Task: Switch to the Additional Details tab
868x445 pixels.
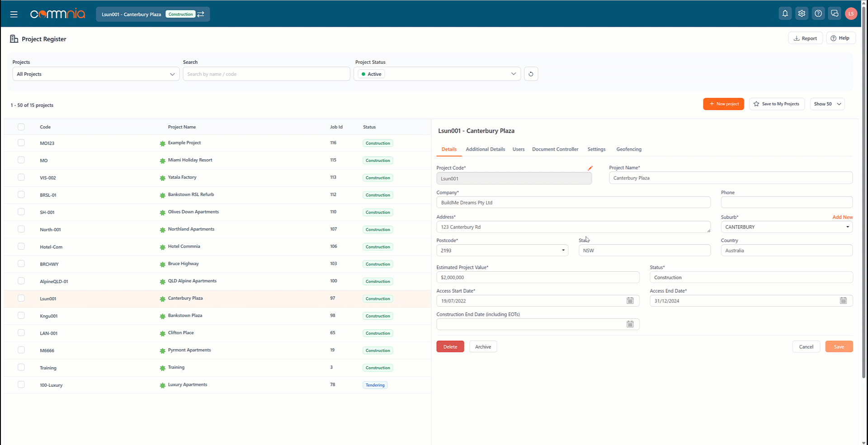Action: pos(485,149)
